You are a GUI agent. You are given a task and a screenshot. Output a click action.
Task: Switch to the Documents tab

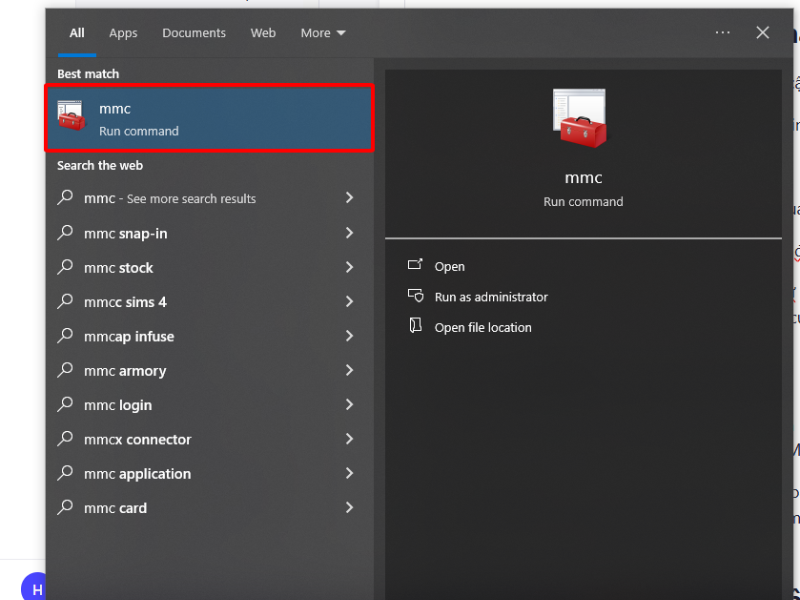(x=194, y=33)
